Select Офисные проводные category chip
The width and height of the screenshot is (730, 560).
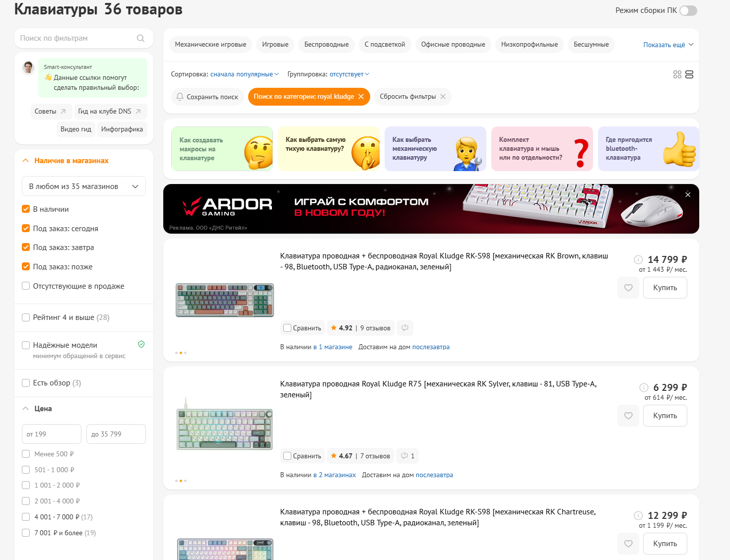[453, 45]
